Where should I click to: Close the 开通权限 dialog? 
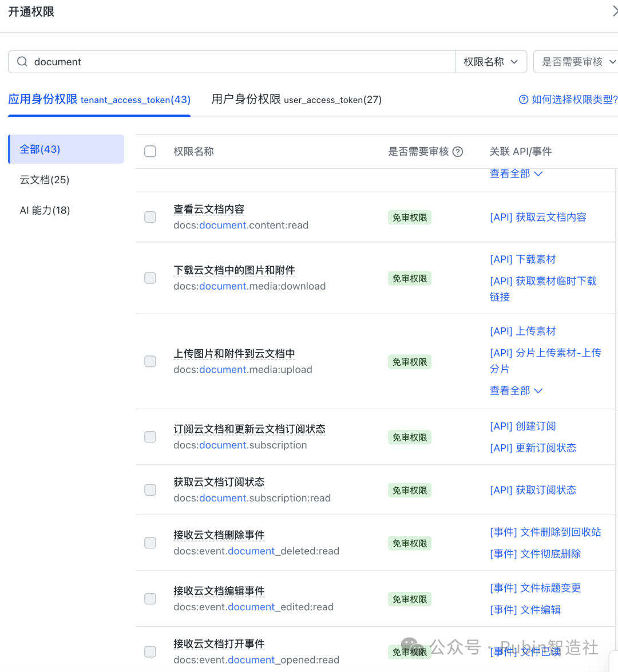tap(614, 11)
